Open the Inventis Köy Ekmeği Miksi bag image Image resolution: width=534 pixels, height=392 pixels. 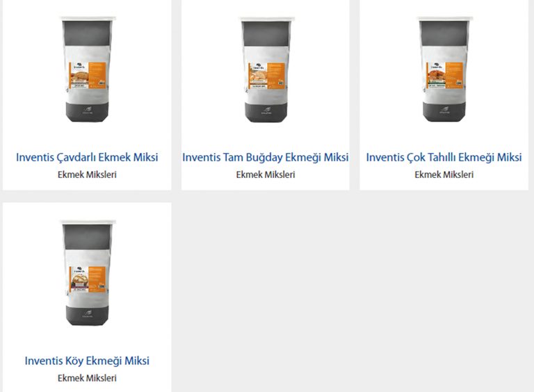87,273
